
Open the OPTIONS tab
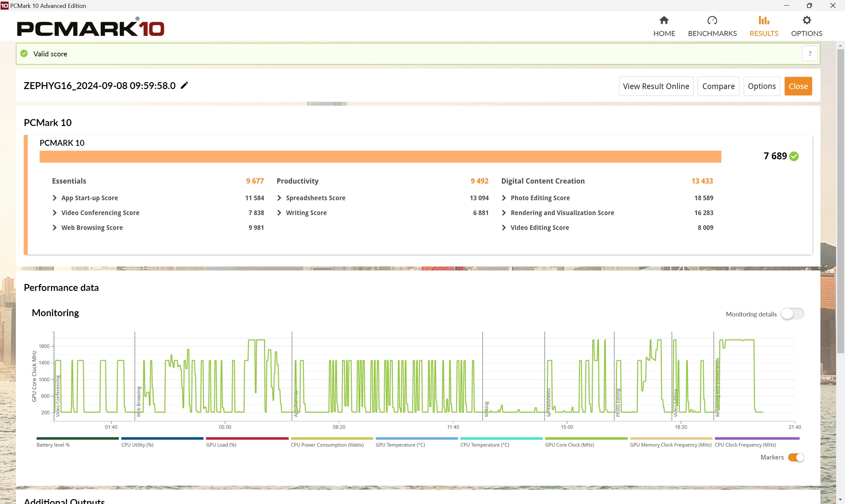[x=806, y=26]
